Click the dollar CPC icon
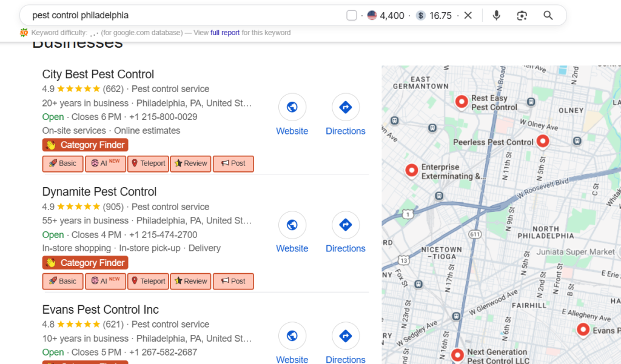 tap(421, 15)
